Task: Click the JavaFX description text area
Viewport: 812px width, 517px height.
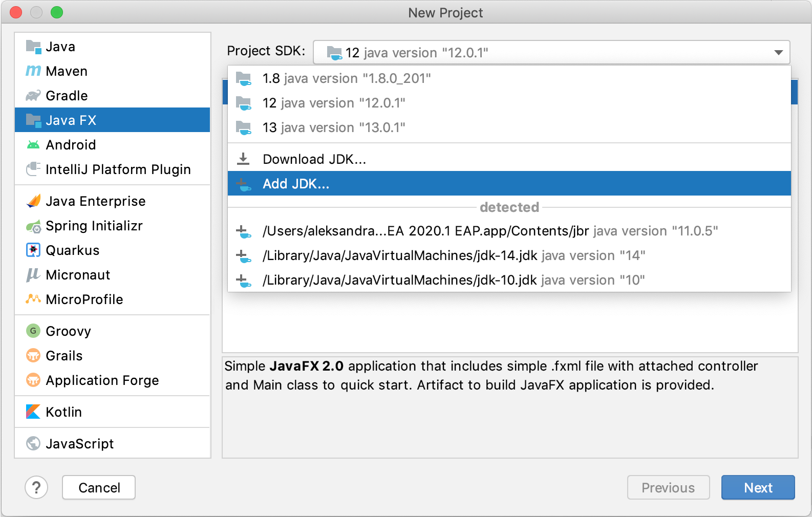Action: [x=510, y=407]
